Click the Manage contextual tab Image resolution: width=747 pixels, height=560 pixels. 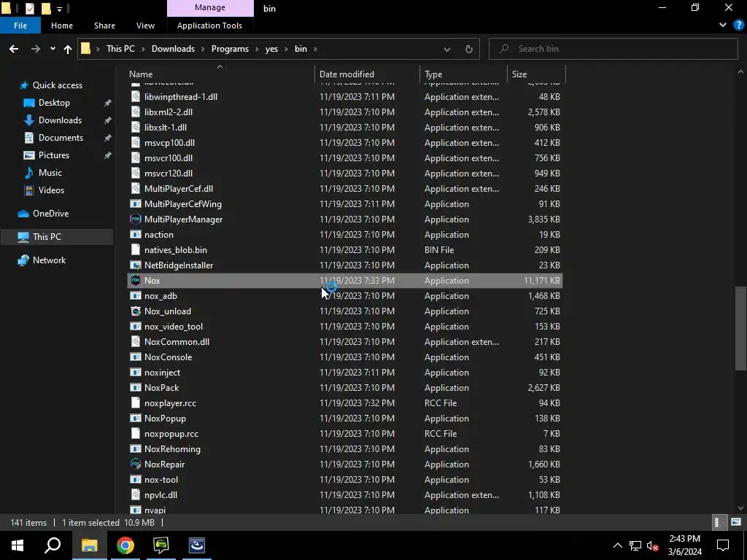tap(210, 7)
